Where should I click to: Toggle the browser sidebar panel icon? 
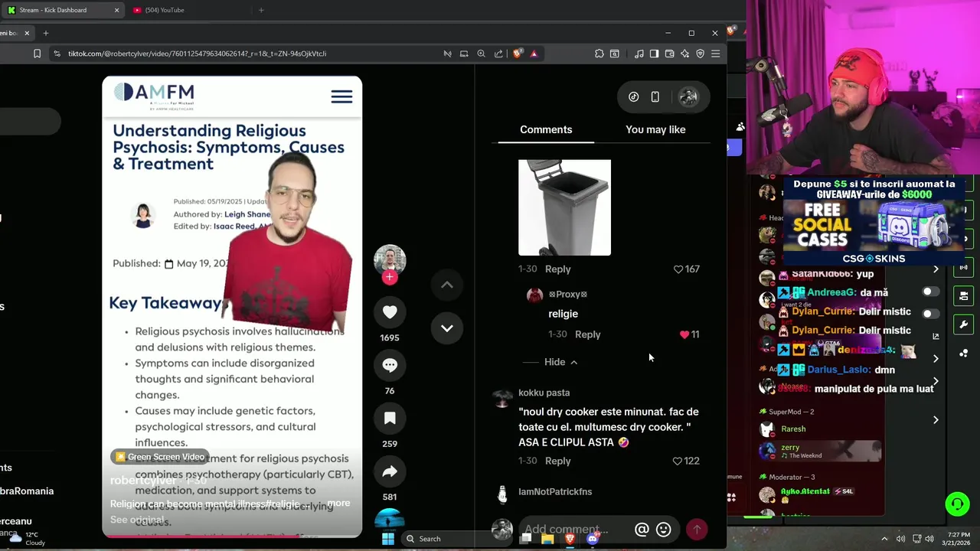[654, 54]
